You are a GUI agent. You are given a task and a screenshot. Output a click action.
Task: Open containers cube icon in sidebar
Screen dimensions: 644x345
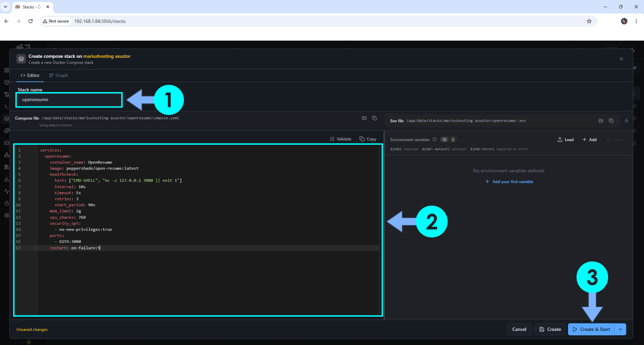point(6,82)
